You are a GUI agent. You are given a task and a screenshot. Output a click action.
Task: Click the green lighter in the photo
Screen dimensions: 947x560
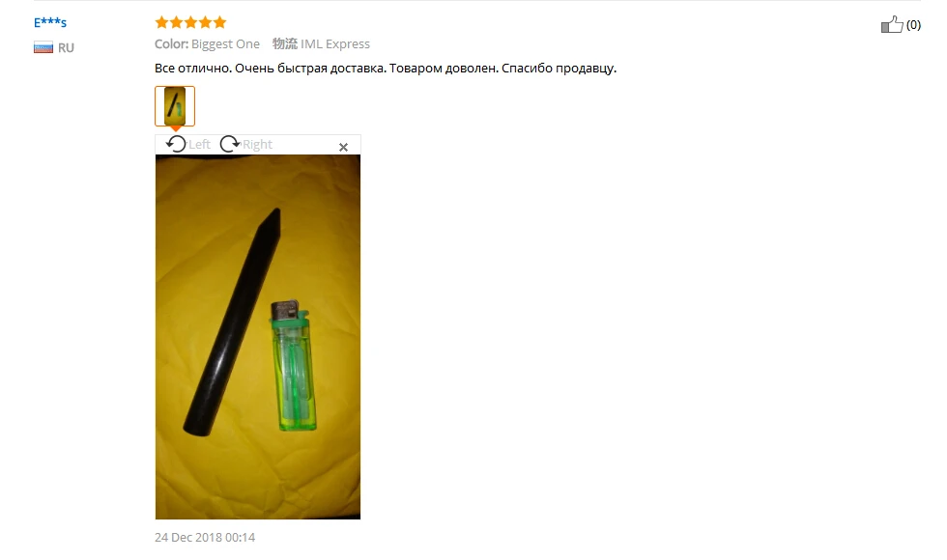[293, 365]
